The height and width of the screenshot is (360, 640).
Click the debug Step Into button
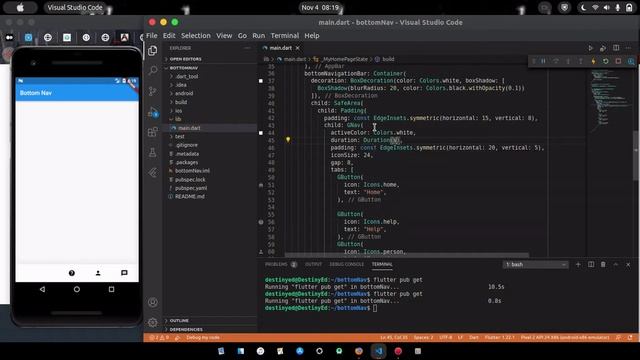coord(568,61)
